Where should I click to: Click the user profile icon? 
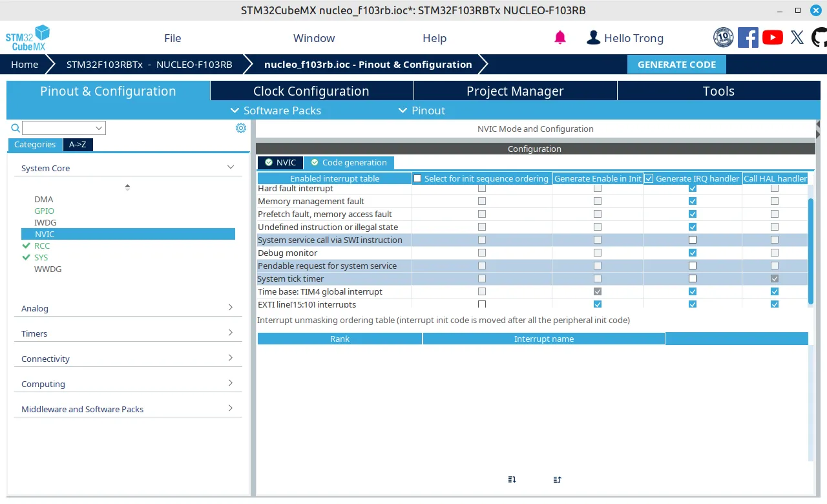(593, 37)
